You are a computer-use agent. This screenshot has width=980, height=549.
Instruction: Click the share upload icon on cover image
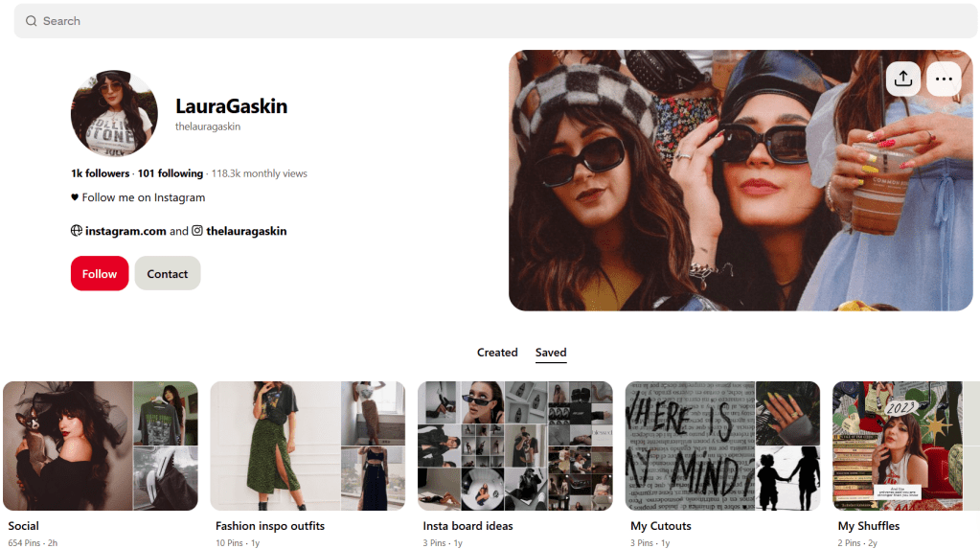point(902,80)
